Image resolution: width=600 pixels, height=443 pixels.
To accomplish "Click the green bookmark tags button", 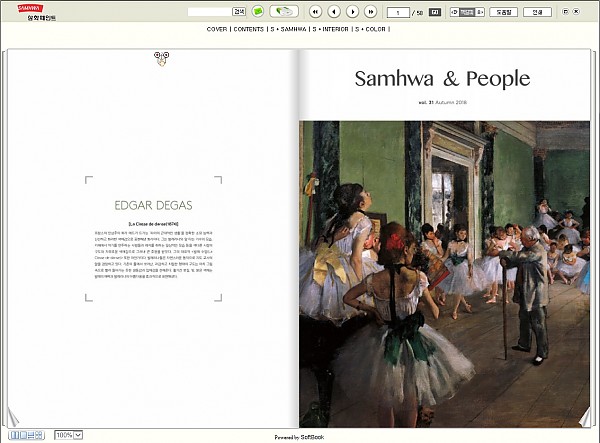I will [x=284, y=11].
